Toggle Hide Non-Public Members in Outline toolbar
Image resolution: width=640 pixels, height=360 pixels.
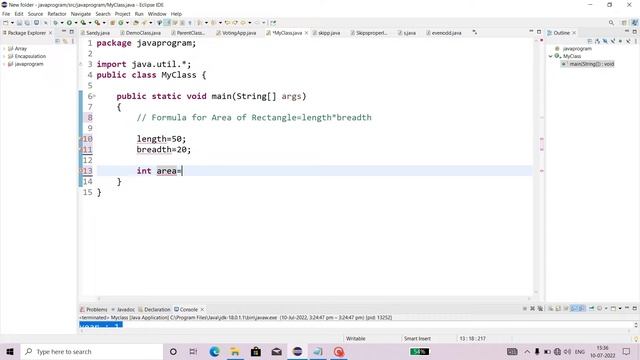click(x=620, y=41)
